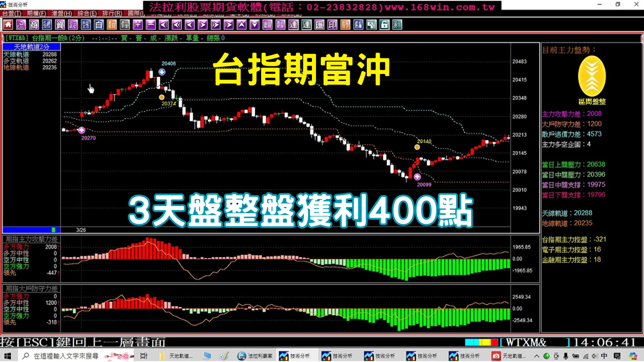Click the 散戶追價力差：4573 value
This screenshot has width=644, height=362.
point(572,134)
